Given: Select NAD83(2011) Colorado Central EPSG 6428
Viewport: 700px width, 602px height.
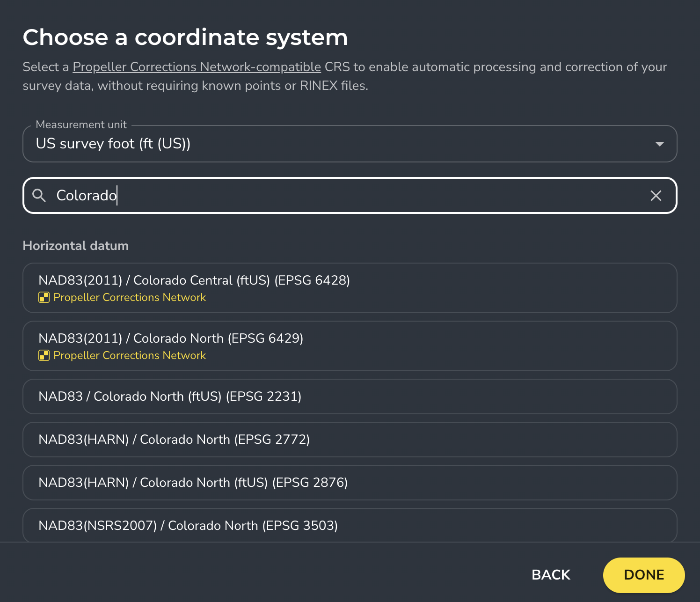Looking at the screenshot, I should coord(350,288).
